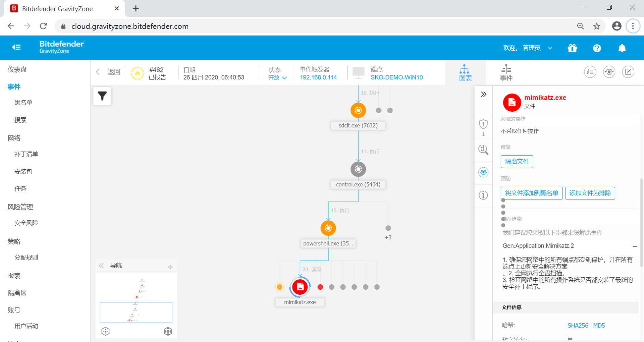Open the edit notes icon in incident header
This screenshot has width=644, height=342.
click(628, 72)
